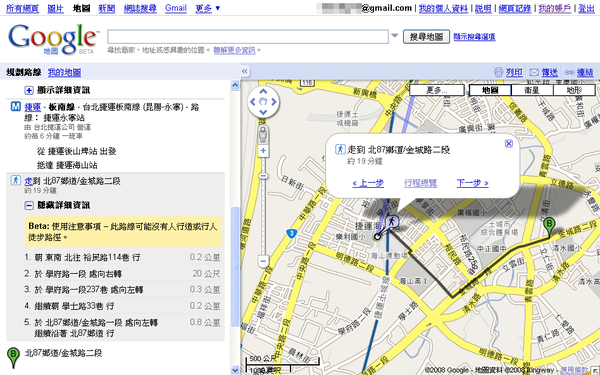Image resolution: width=600 pixels, height=375 pixels.
Task: Select the 我的地圖 tab
Action: point(64,72)
